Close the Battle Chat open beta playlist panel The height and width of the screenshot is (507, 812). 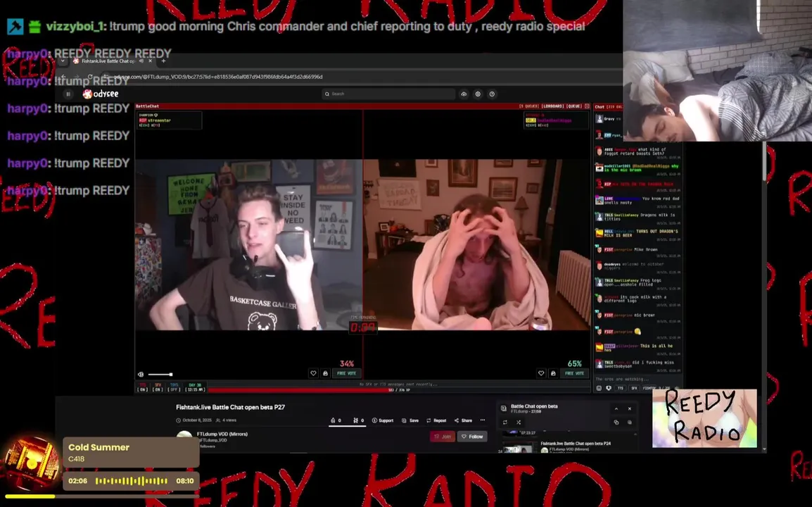630,408
